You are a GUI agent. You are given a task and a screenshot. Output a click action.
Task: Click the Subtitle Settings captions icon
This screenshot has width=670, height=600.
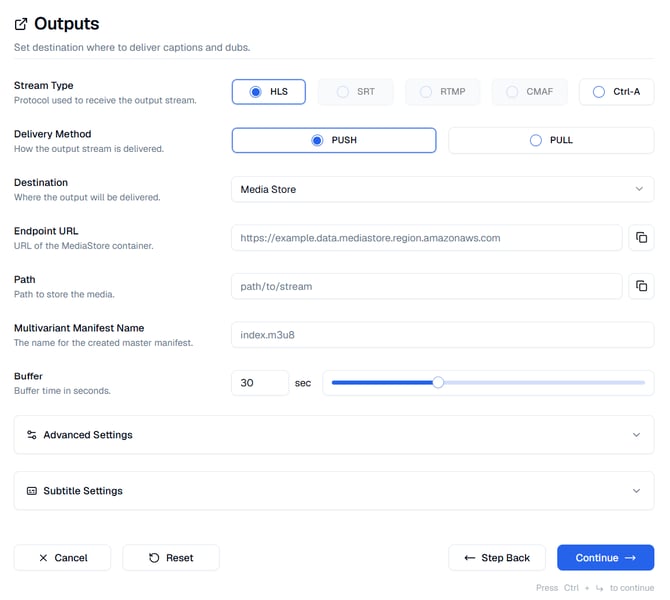click(32, 491)
